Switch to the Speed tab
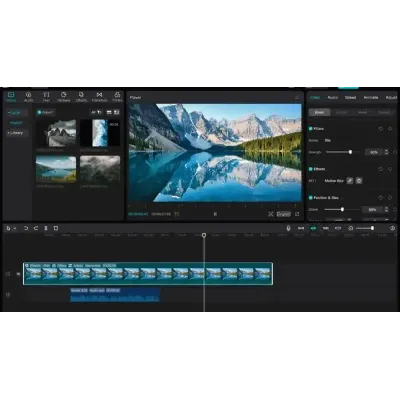This screenshot has width=400, height=400. coord(350,98)
